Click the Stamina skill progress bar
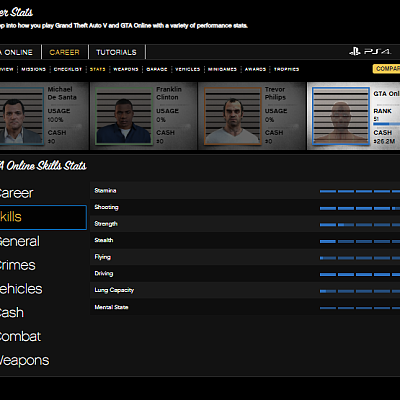The width and height of the screenshot is (400, 400). [360, 191]
